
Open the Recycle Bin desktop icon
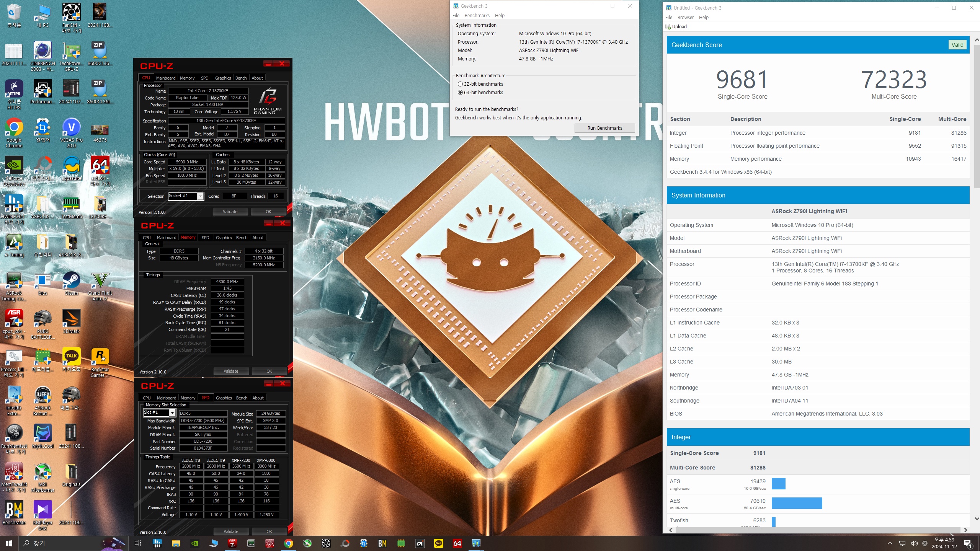click(14, 15)
